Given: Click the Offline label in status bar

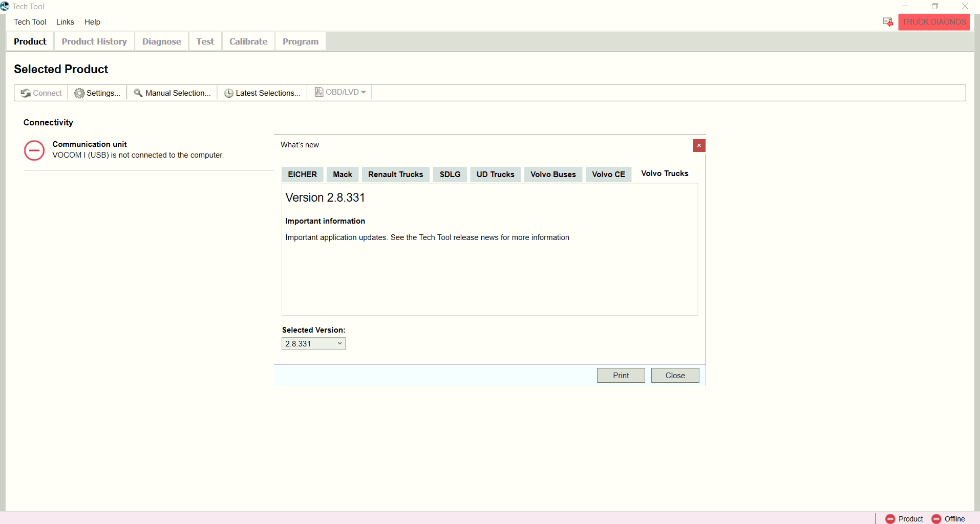Looking at the screenshot, I should [x=955, y=519].
